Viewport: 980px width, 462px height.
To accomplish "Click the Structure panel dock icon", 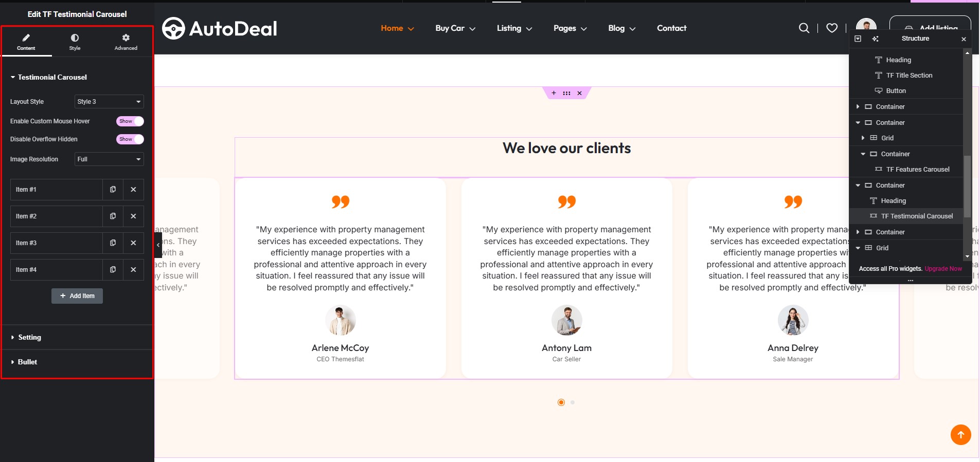I will 858,39.
